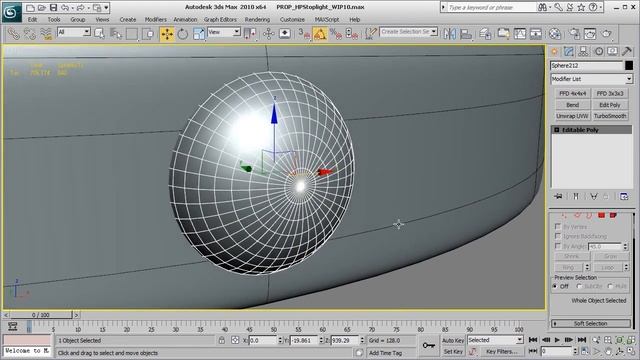Screen dimensions: 640x360
Task: Click Configure Modifier Sets icon
Action: pyautogui.click(x=624, y=196)
